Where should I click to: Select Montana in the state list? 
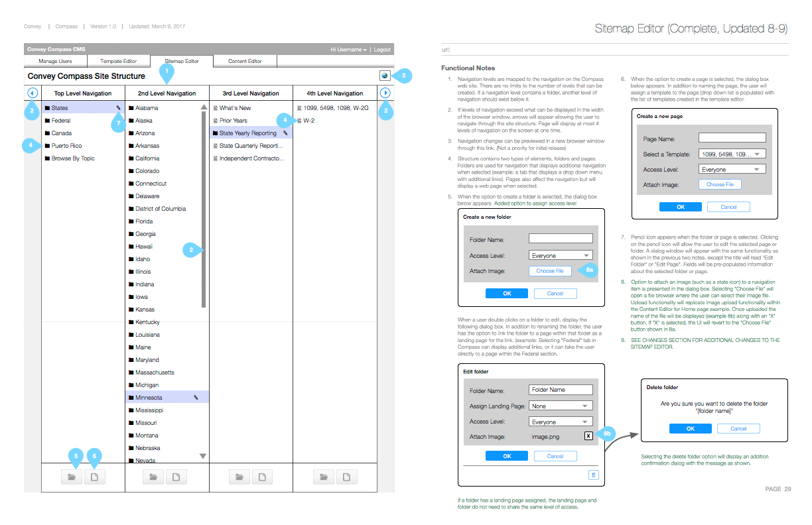click(147, 436)
